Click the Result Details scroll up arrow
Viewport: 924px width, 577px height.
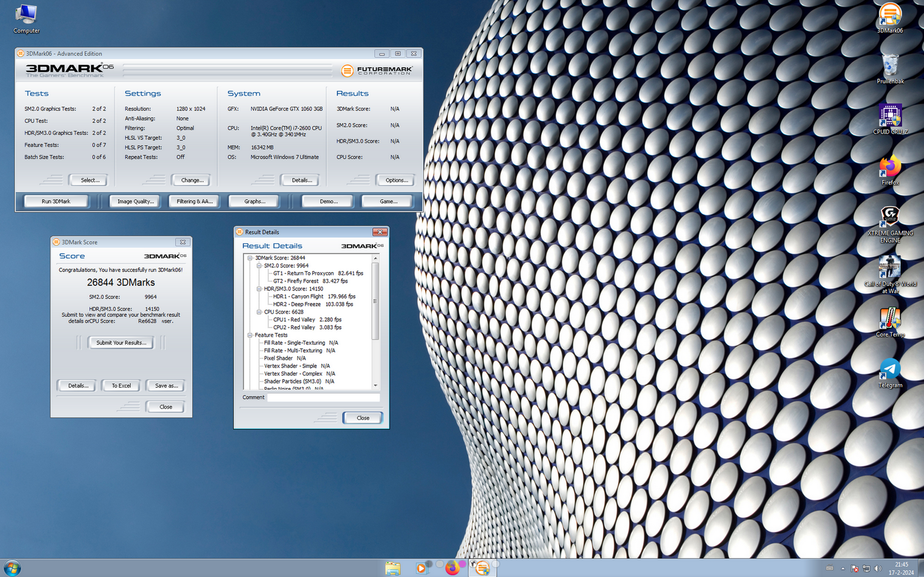tap(375, 259)
